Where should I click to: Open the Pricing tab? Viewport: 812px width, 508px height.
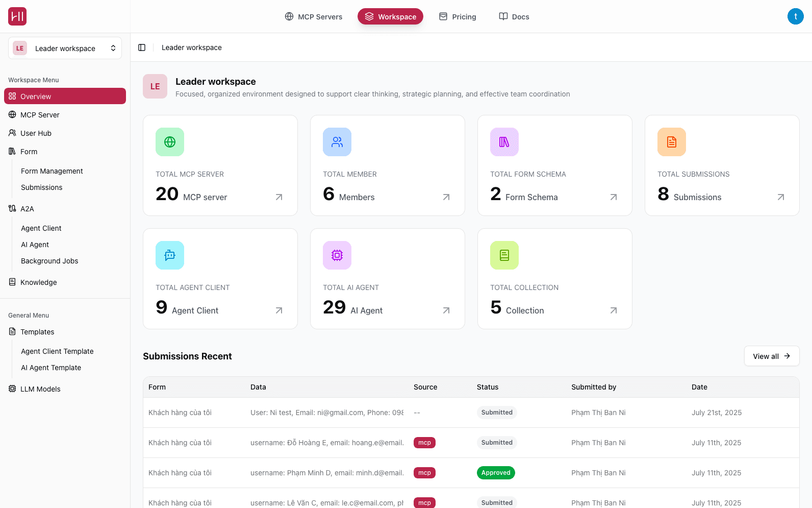coord(458,17)
